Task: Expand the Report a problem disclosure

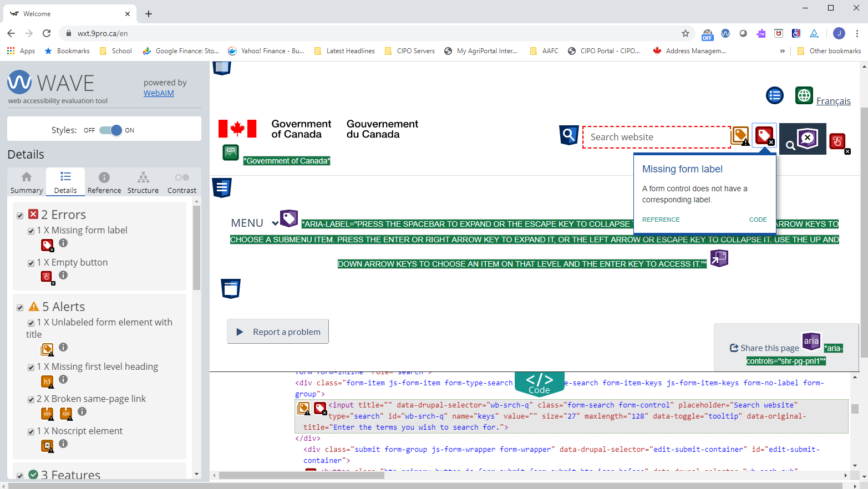Action: 278,332
